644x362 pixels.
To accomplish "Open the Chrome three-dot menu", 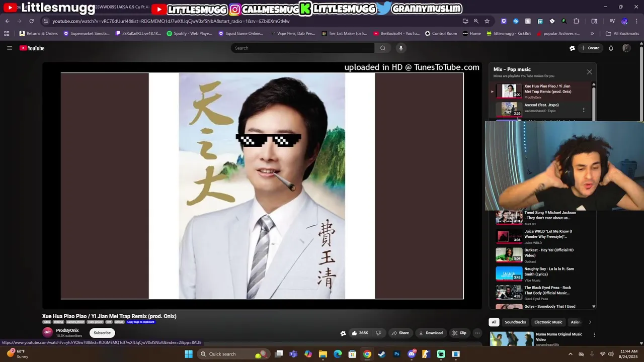I will pos(637,21).
